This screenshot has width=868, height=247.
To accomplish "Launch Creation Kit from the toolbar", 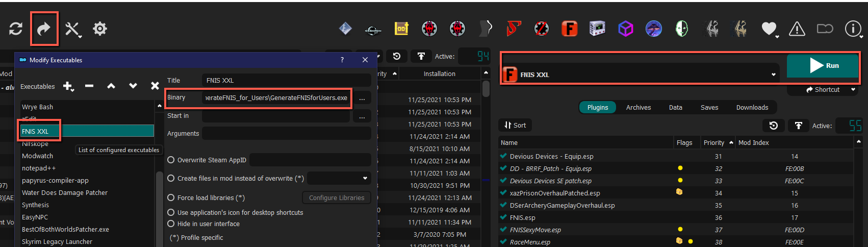I will tap(373, 29).
